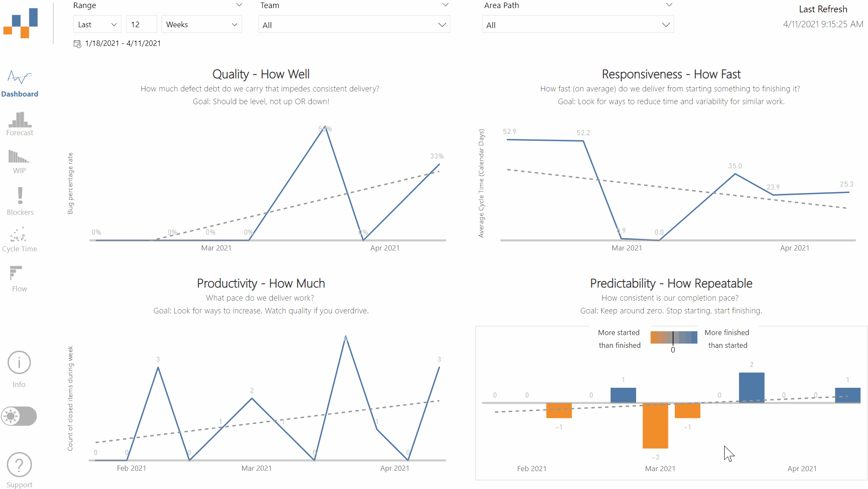This screenshot has width=868, height=489.
Task: Collapse the Range slicer header chevron
Action: point(239,5)
